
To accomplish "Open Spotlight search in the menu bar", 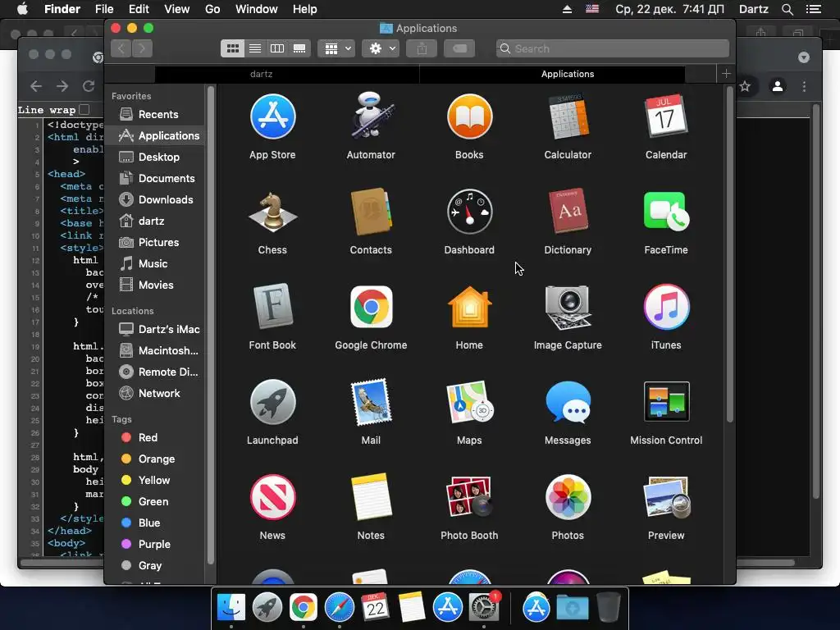I will point(787,9).
